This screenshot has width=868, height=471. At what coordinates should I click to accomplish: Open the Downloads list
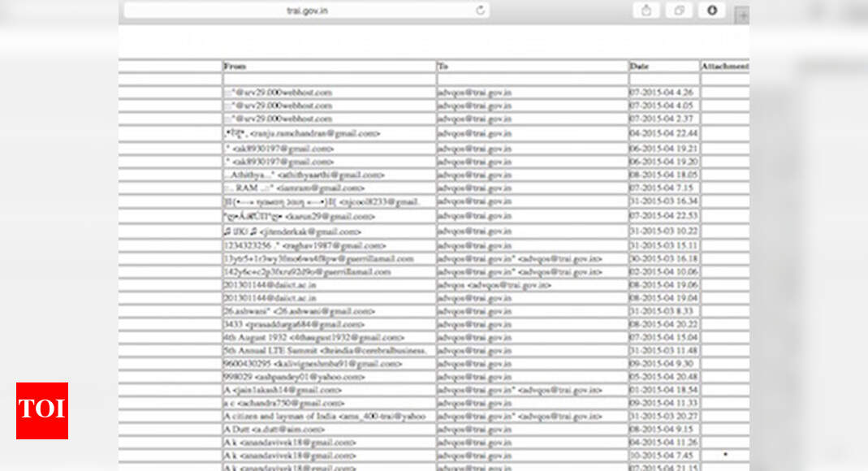point(711,11)
